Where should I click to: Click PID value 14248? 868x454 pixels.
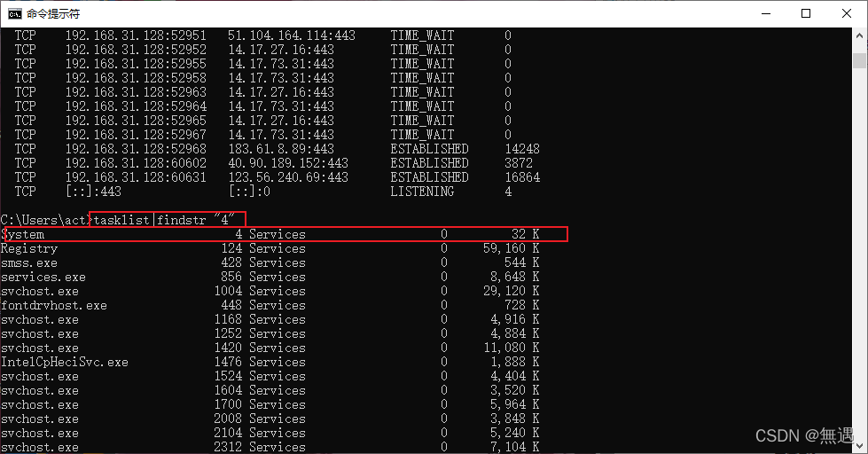point(522,149)
